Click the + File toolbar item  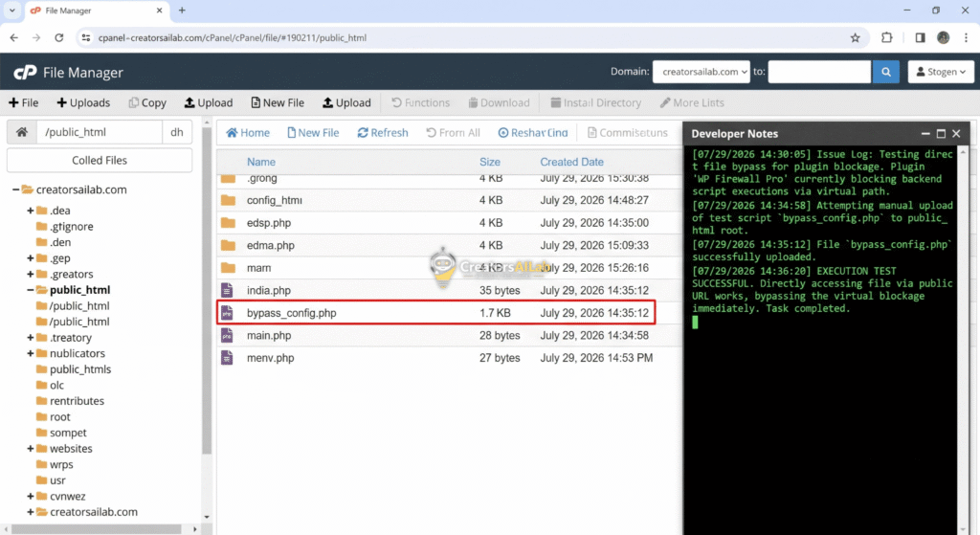click(23, 102)
